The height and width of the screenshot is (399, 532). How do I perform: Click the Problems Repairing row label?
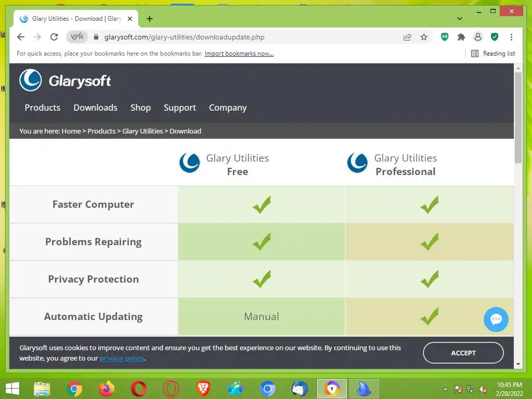tap(94, 242)
